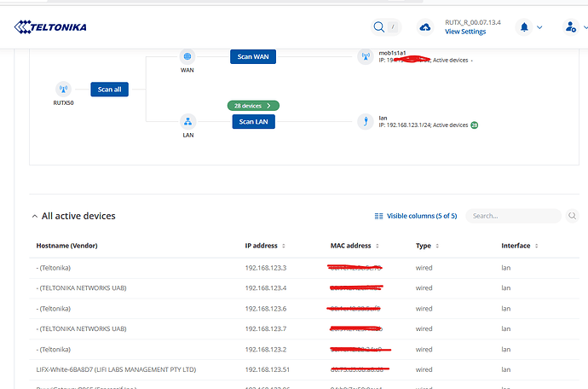The width and height of the screenshot is (588, 389).
Task: Click the device table Search field
Action: pyautogui.click(x=513, y=216)
